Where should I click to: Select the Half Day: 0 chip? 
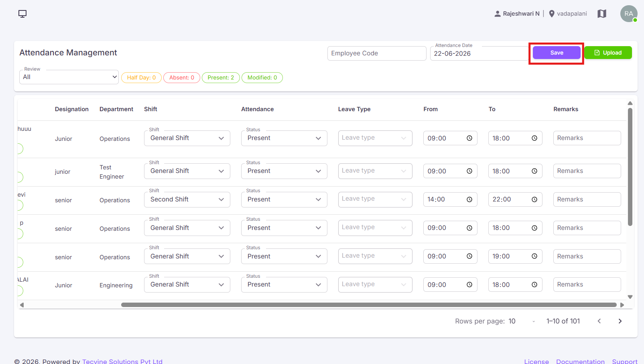click(x=141, y=77)
